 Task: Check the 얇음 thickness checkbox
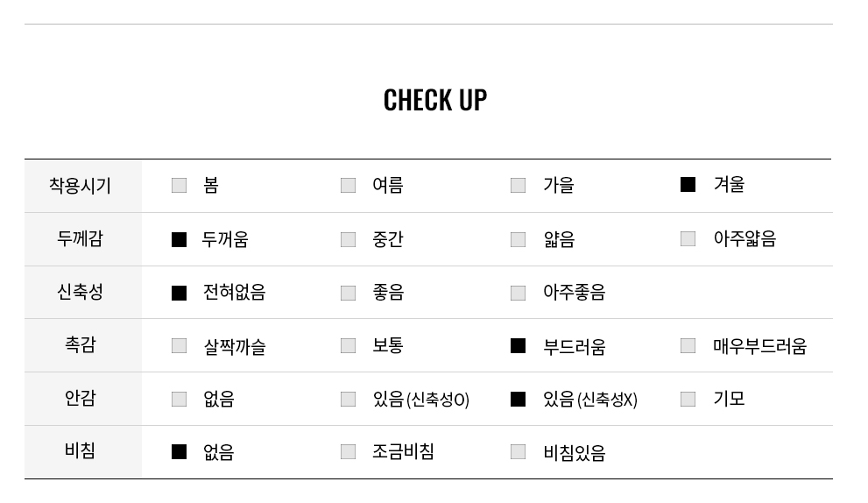[x=519, y=239]
